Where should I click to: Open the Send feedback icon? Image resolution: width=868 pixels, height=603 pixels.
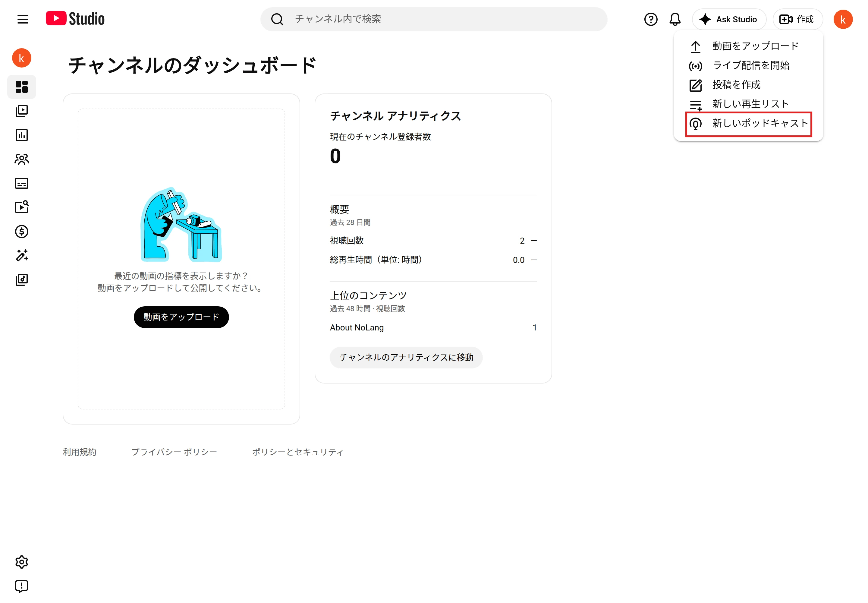[x=21, y=586]
